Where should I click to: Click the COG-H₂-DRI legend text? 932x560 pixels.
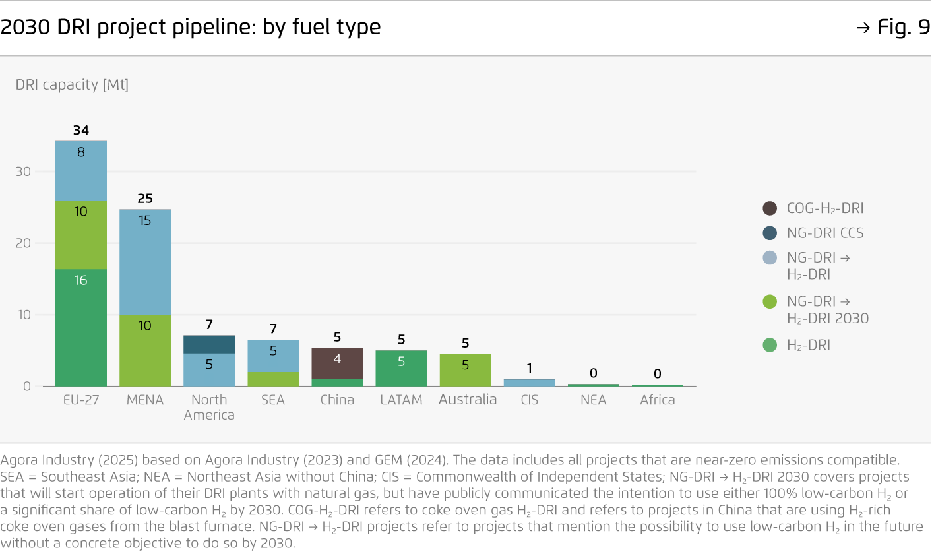(x=825, y=208)
